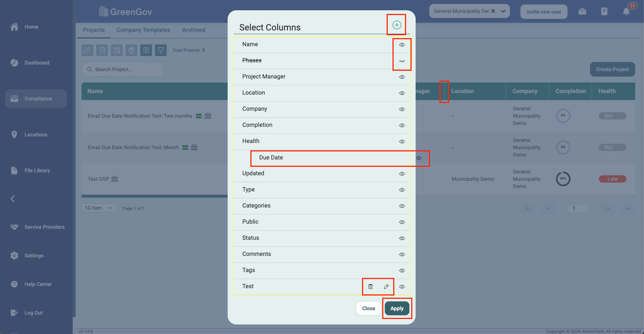Show the hidden Phases column

[x=402, y=61]
